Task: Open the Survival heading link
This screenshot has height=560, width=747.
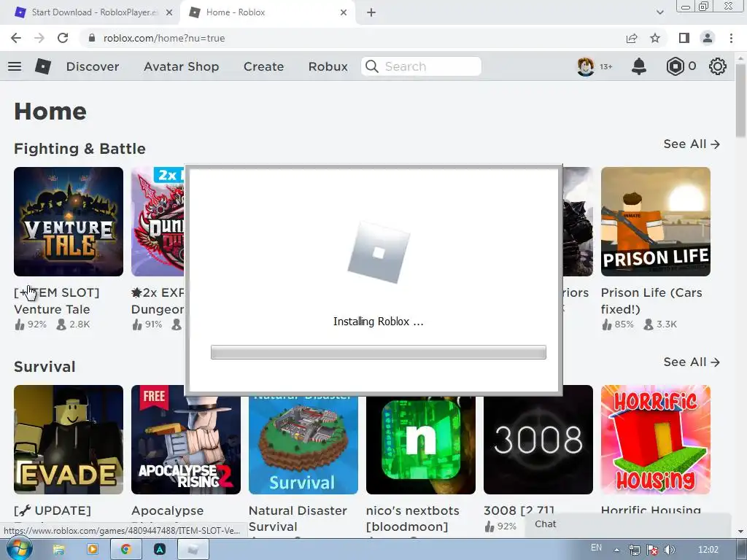Action: click(x=44, y=367)
